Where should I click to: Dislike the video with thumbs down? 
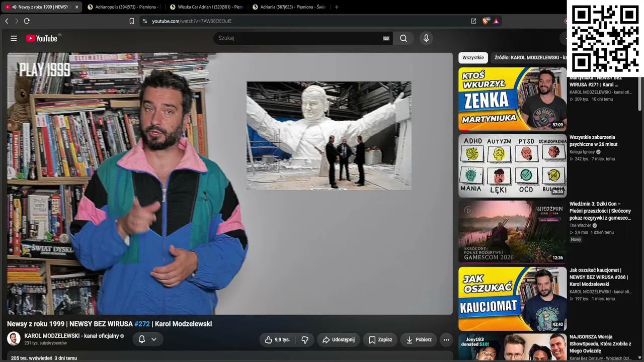click(x=305, y=340)
